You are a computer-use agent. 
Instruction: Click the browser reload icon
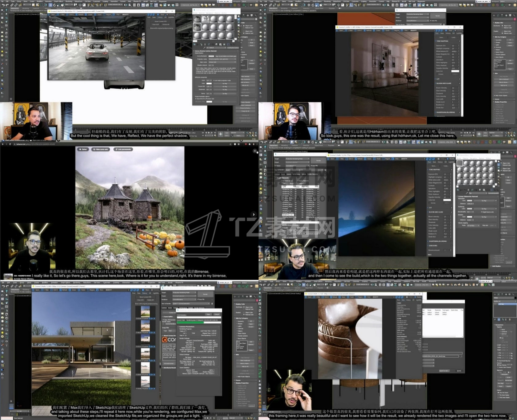(x=10, y=144)
